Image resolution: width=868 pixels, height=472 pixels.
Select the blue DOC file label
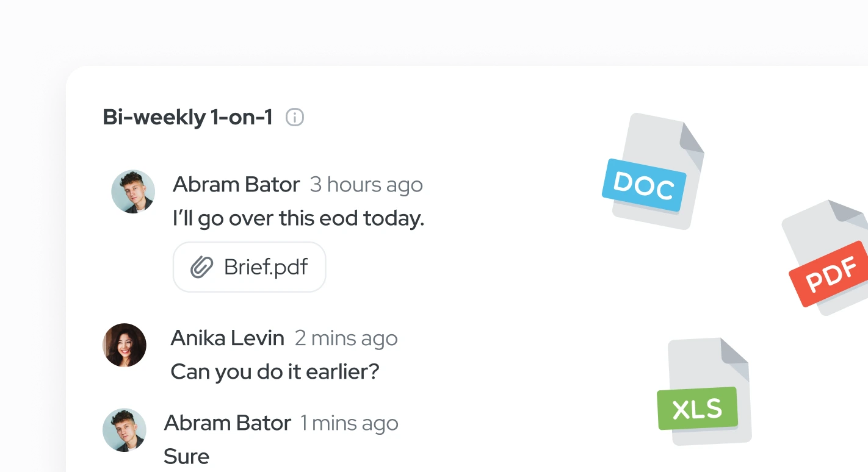point(644,185)
